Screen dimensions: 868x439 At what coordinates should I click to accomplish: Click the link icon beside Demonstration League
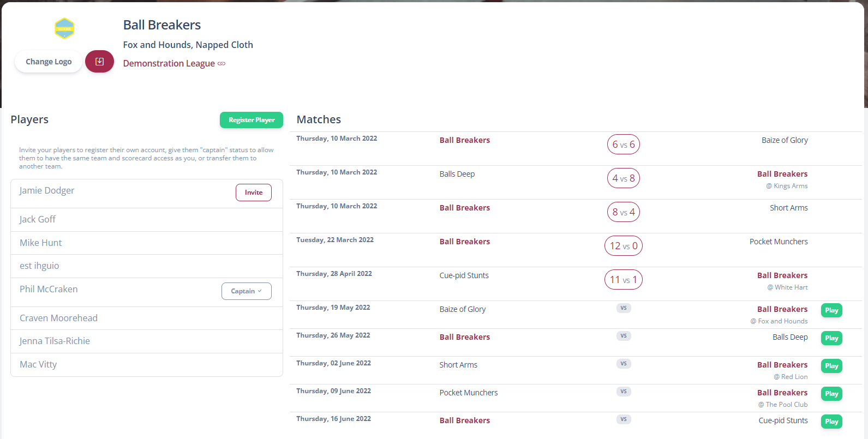222,64
